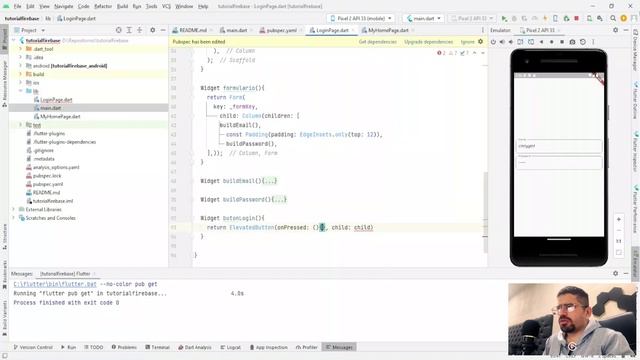This screenshot has width=640, height=360.
Task: Expand folded buildPassword method body
Action: (x=280, y=200)
